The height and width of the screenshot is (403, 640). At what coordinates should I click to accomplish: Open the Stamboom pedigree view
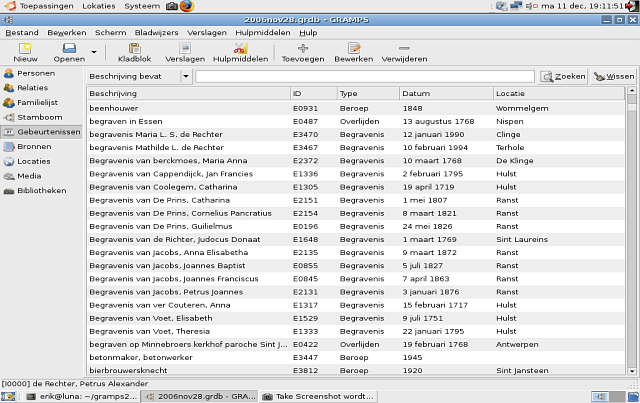[39, 117]
